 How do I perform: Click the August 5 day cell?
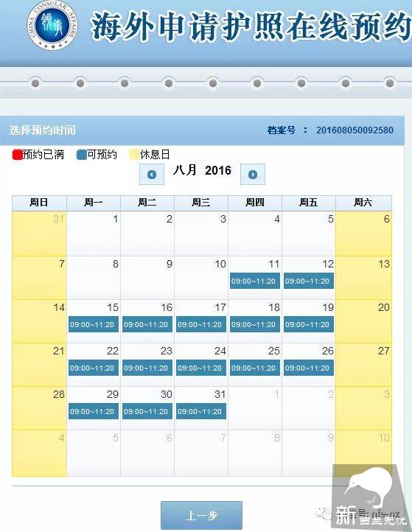coord(309,234)
